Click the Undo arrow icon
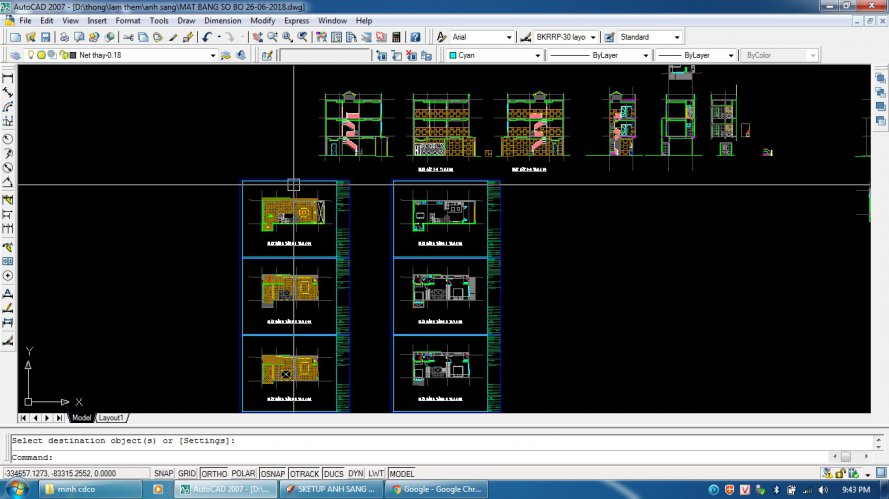889x499 pixels. click(x=206, y=37)
